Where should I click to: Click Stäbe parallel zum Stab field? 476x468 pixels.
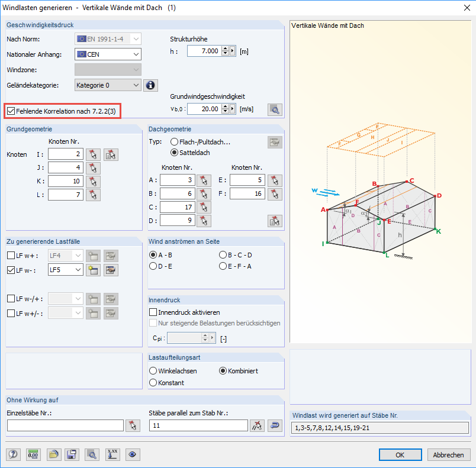[198, 425]
